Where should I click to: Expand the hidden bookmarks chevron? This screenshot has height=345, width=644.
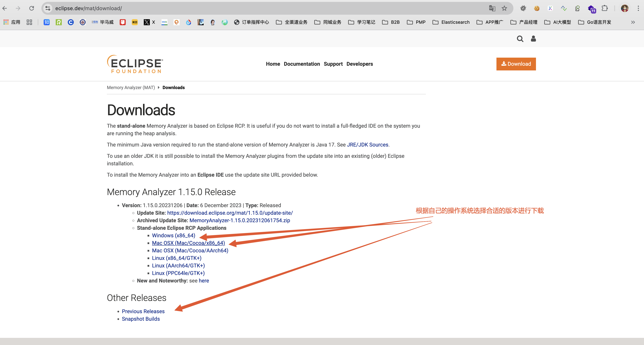(x=633, y=22)
